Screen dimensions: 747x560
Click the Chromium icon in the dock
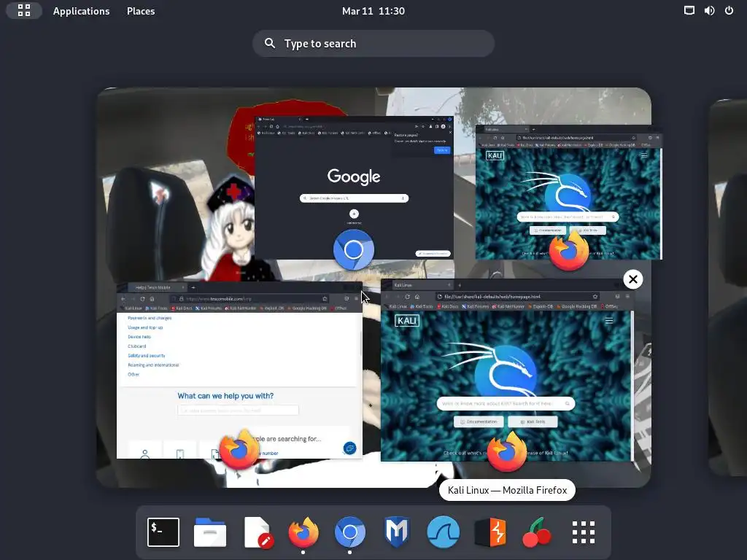point(350,532)
